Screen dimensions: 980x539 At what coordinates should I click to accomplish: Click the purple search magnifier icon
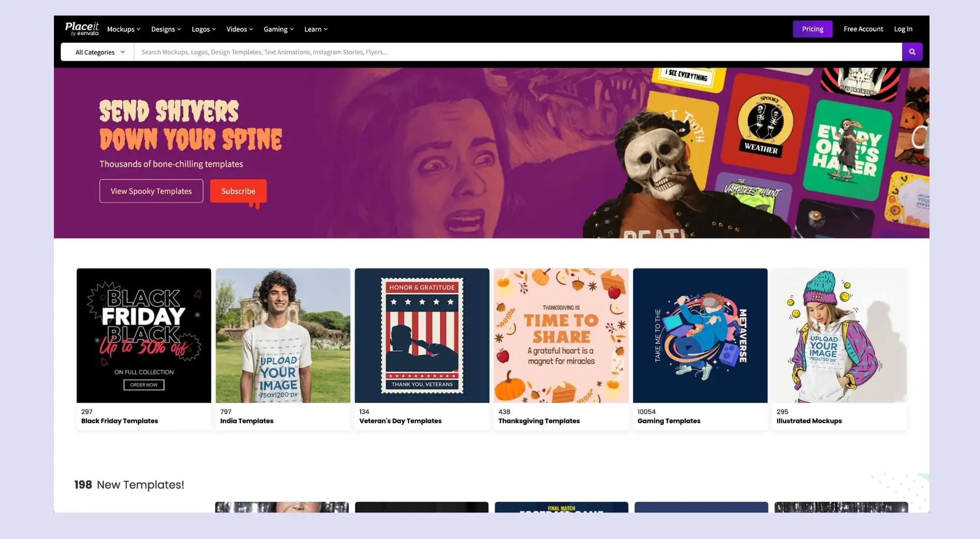912,52
